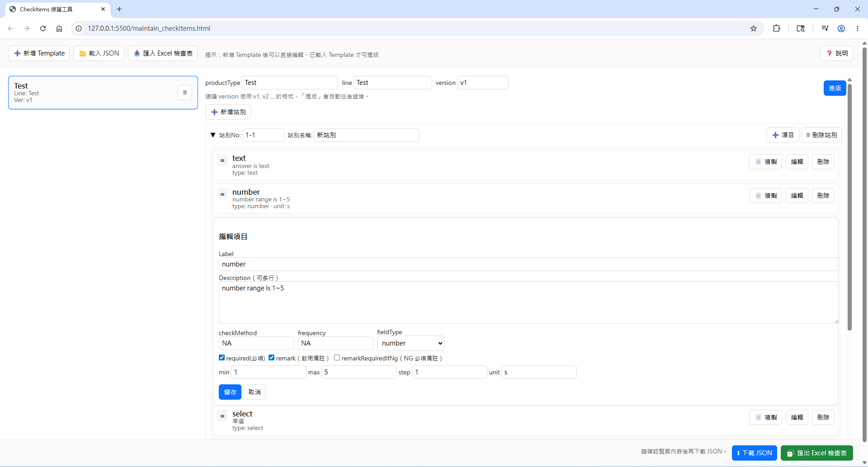Viewport: 868px width, 467px height.
Task: Click the Description textarea
Action: 528,303
